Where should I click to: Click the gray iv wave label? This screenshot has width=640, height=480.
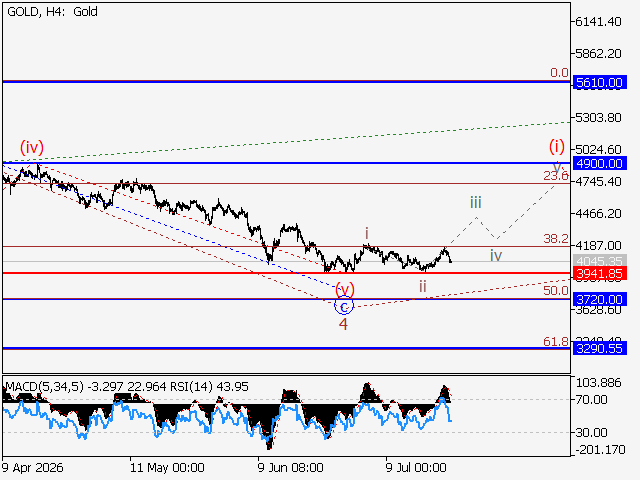click(496, 256)
